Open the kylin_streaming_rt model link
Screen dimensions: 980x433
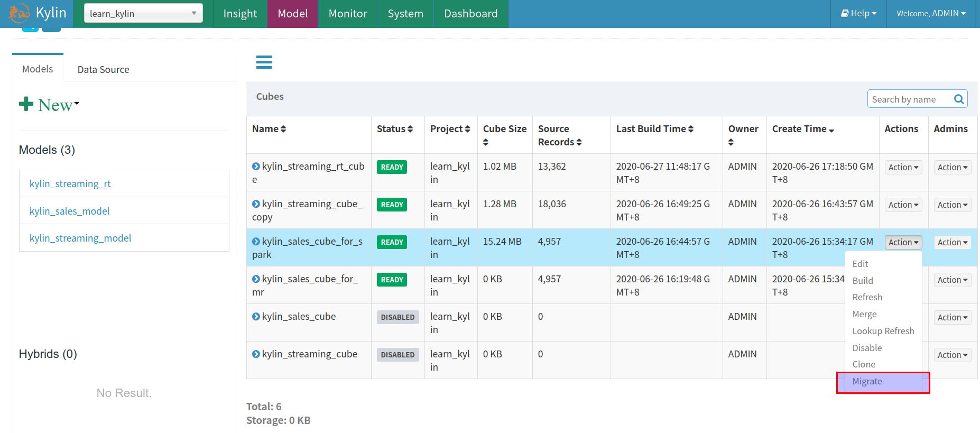(70, 183)
